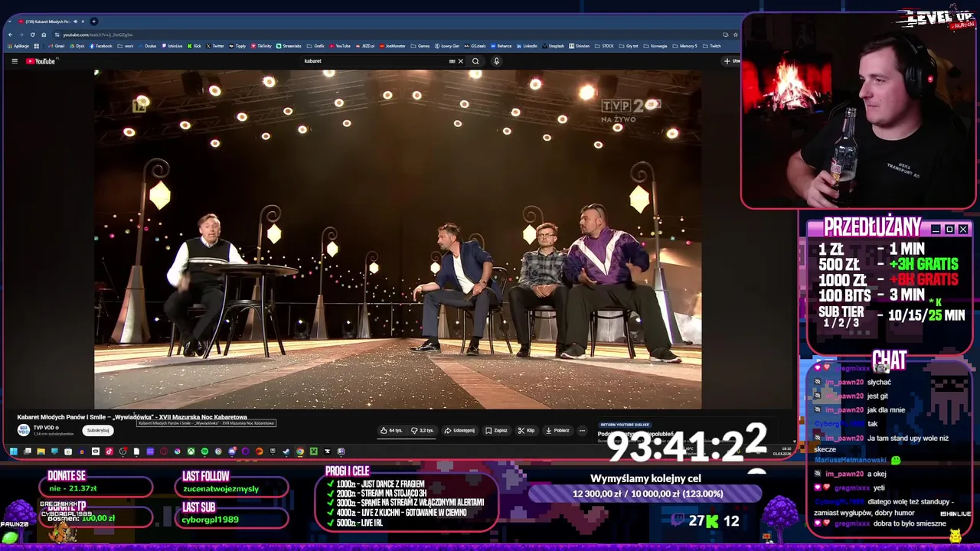The width and height of the screenshot is (980, 551).
Task: Click into the YouTube search field
Action: 375,61
